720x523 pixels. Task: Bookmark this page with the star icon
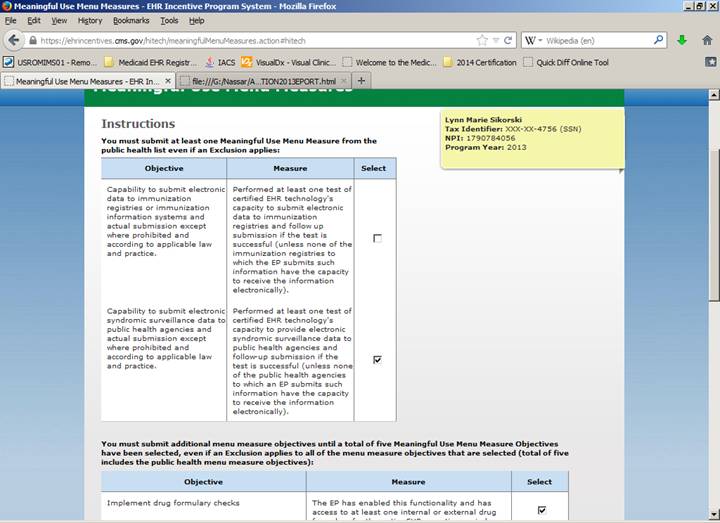pyautogui.click(x=482, y=41)
